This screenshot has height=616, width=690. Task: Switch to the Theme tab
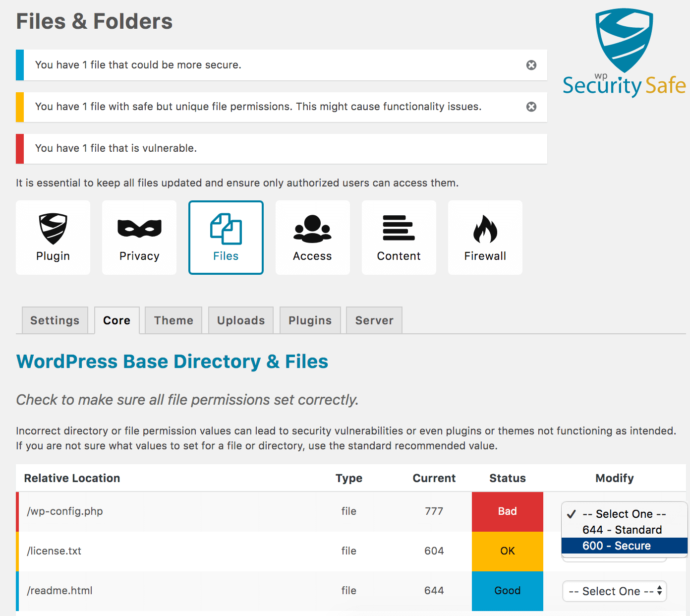click(x=173, y=320)
